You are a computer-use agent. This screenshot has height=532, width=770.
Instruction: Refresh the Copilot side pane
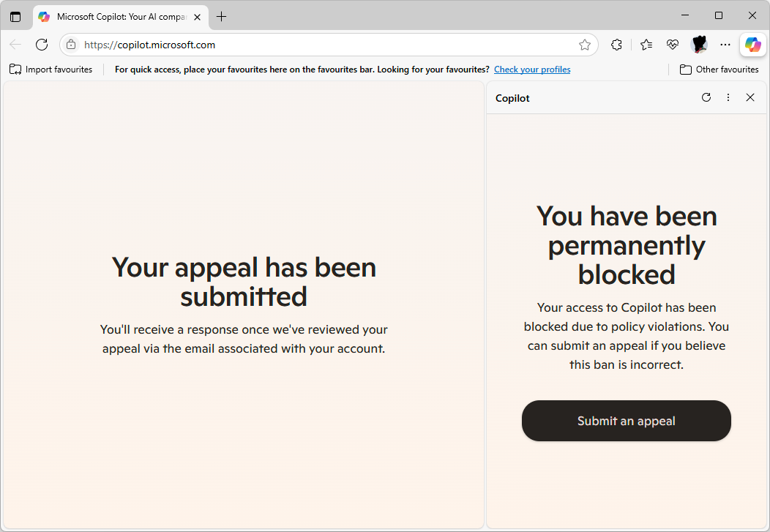[x=706, y=97]
